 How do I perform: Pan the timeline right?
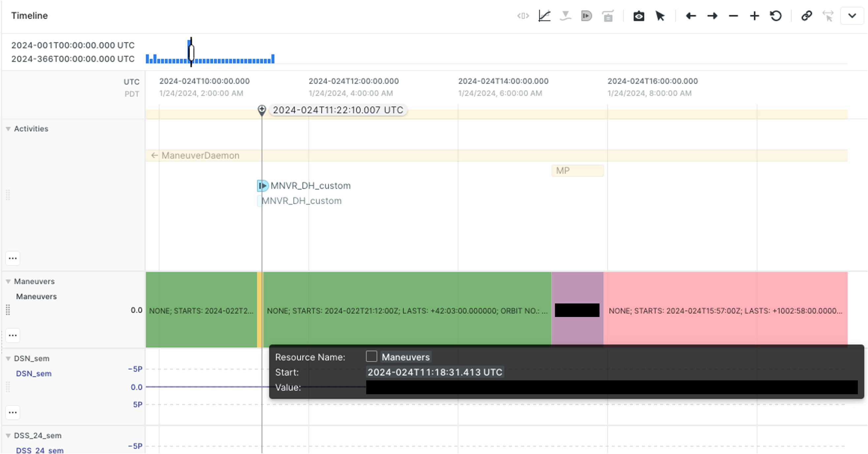[x=712, y=16]
